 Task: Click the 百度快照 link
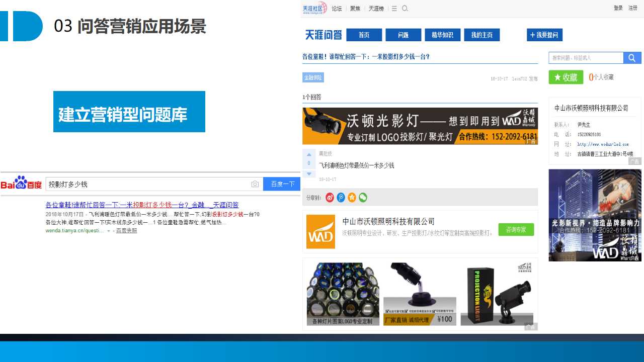tap(126, 230)
